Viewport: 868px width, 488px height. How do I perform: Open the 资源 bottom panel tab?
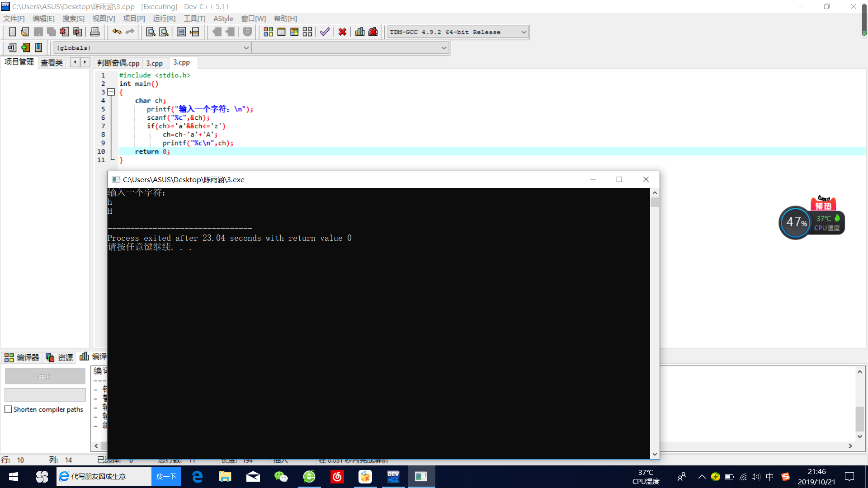[x=60, y=357]
